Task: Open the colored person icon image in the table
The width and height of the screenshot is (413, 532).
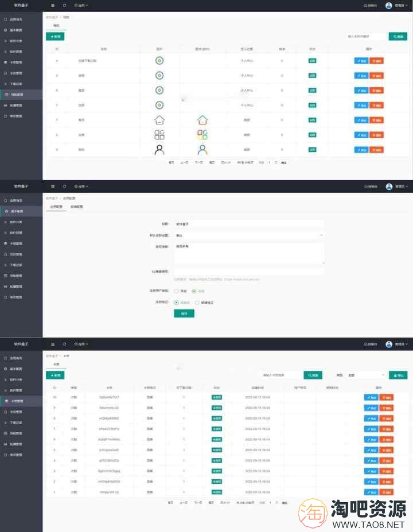Action: tap(202, 150)
